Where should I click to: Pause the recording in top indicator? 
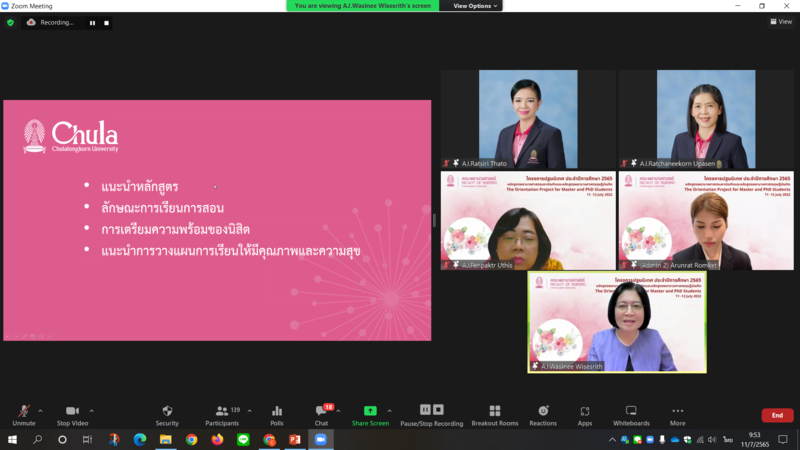point(93,22)
